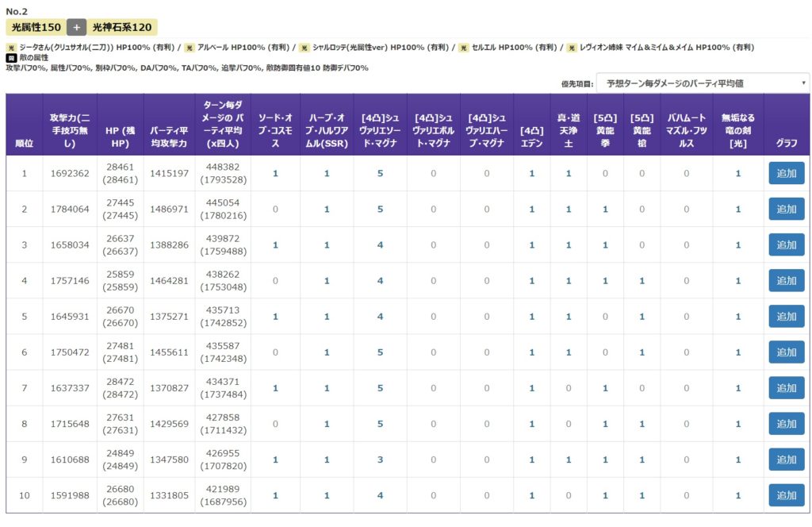Click the 無垢なる竜の剣[光] column header
This screenshot has width=812, height=527.
tap(737, 124)
